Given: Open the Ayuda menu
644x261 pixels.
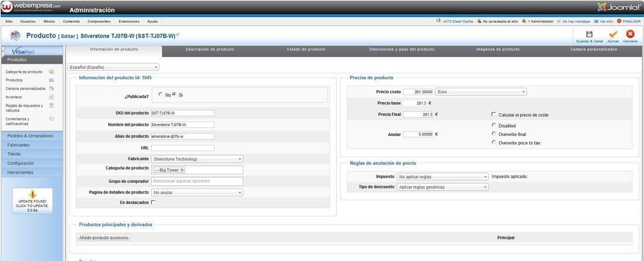Looking at the screenshot, I should 152,21.
